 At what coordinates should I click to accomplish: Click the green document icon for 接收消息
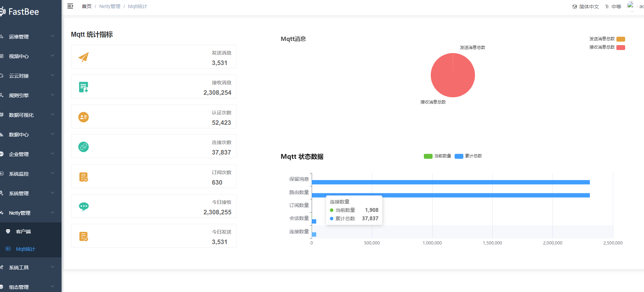pos(84,87)
